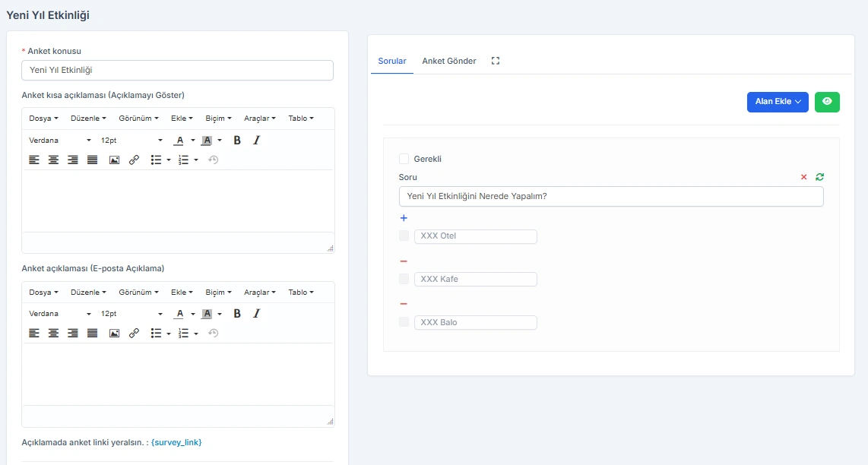
Task: Apply bullet list in short description editor
Action: 156,160
